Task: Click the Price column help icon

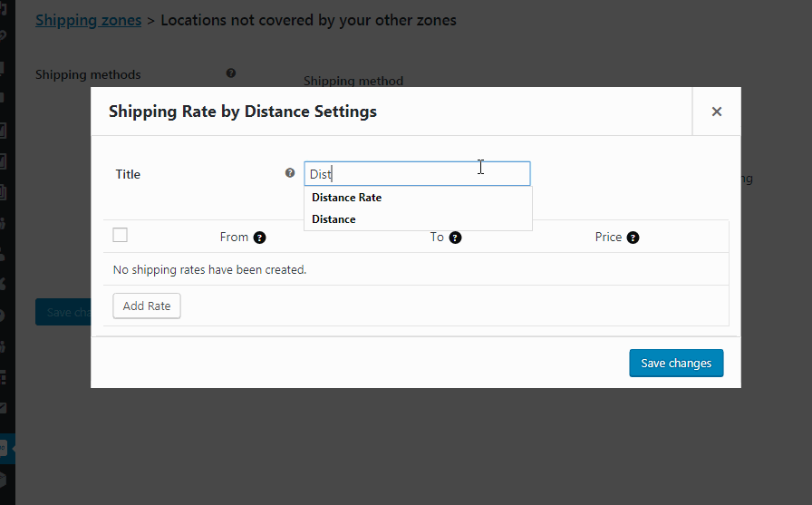Action: point(633,238)
